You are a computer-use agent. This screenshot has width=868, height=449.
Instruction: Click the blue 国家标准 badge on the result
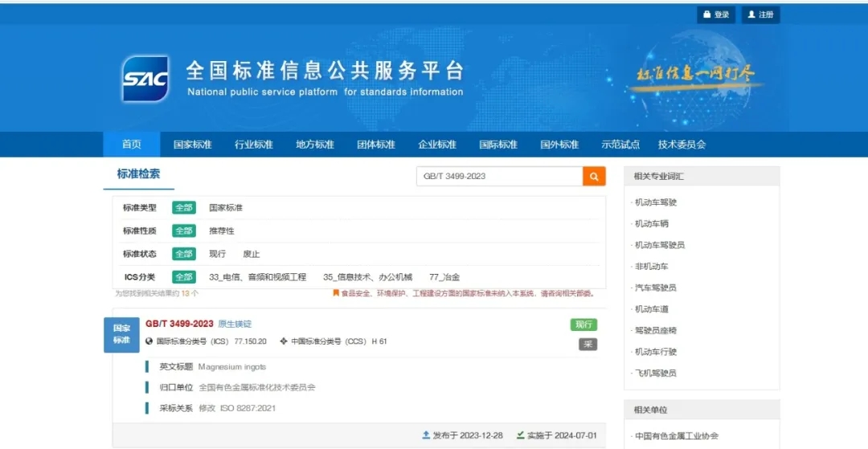[x=122, y=334]
